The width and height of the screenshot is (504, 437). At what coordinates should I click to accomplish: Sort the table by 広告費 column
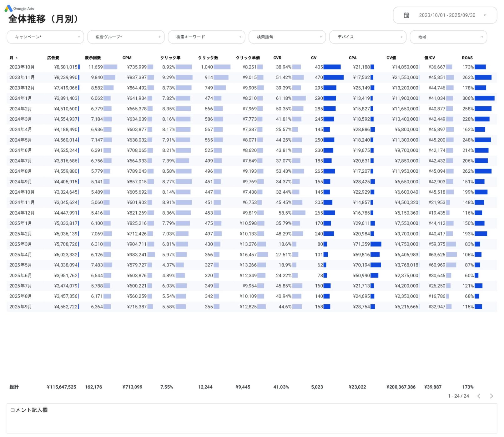(x=53, y=58)
